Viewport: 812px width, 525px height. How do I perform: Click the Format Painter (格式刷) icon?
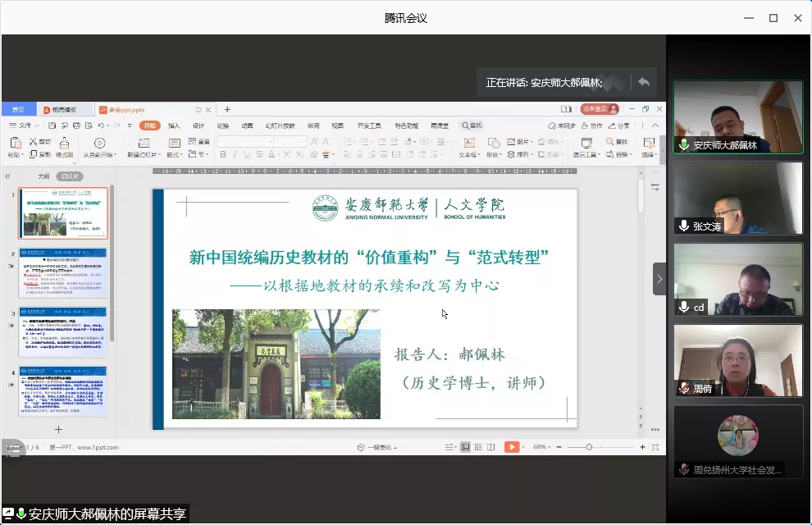point(64,145)
